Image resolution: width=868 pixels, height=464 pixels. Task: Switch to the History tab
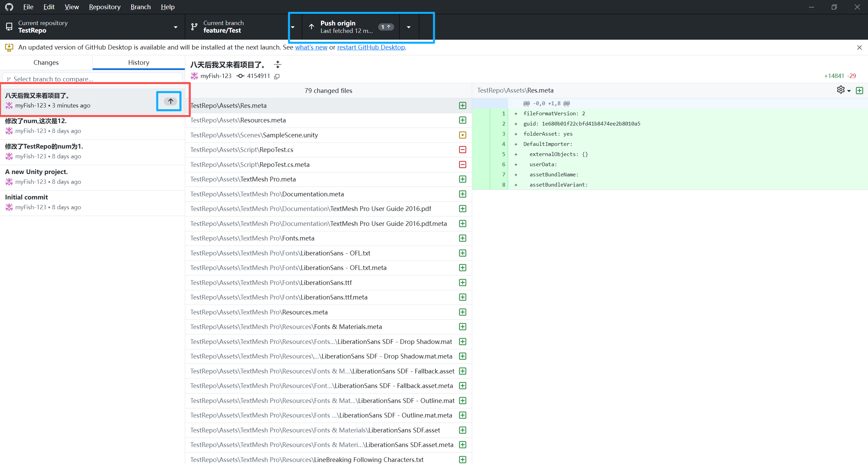139,62
